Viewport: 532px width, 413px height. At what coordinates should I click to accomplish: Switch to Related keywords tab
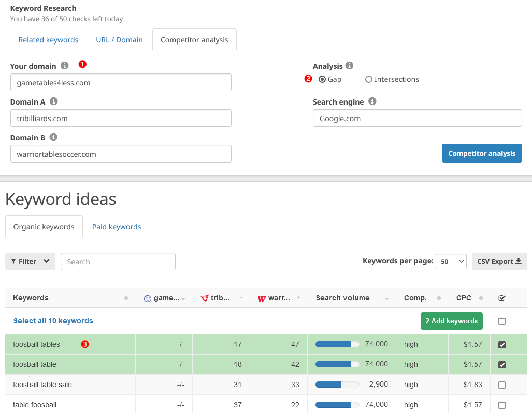48,40
